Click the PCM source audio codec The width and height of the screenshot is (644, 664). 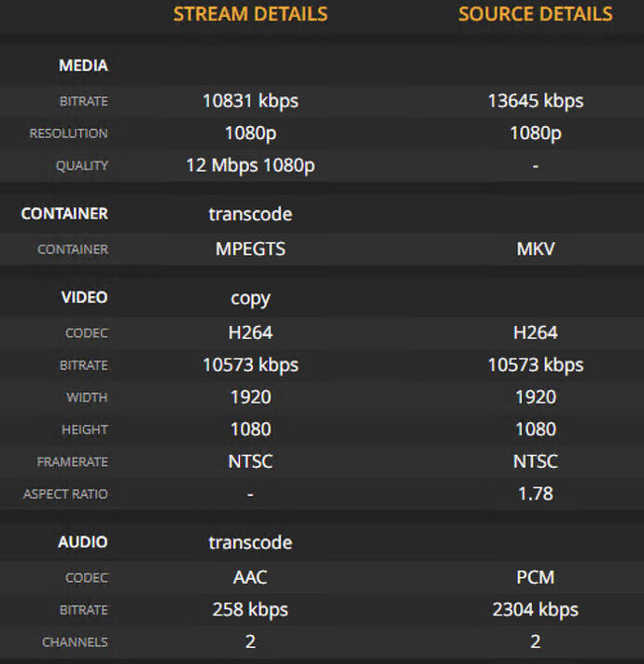tap(535, 578)
